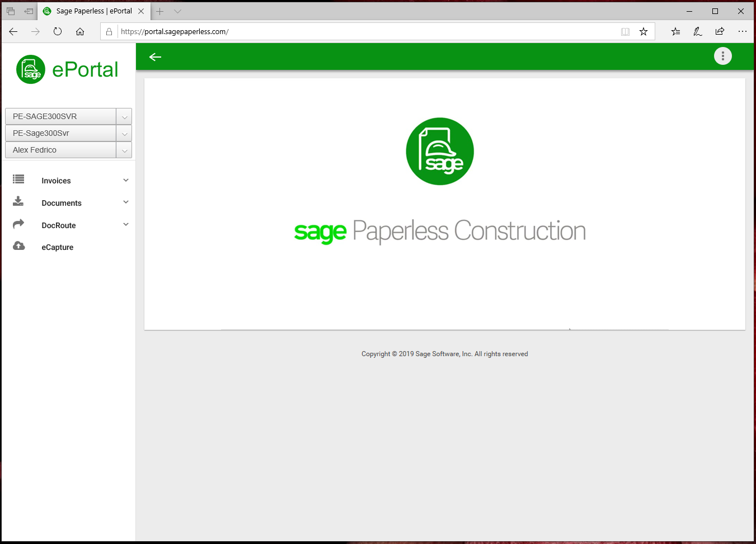The width and height of the screenshot is (756, 544).
Task: Click the share page icon
Action: point(720,31)
